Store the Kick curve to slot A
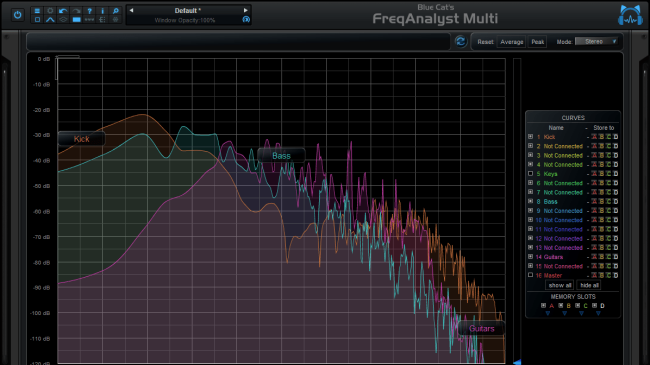The width and height of the screenshot is (650, 365). coord(594,137)
